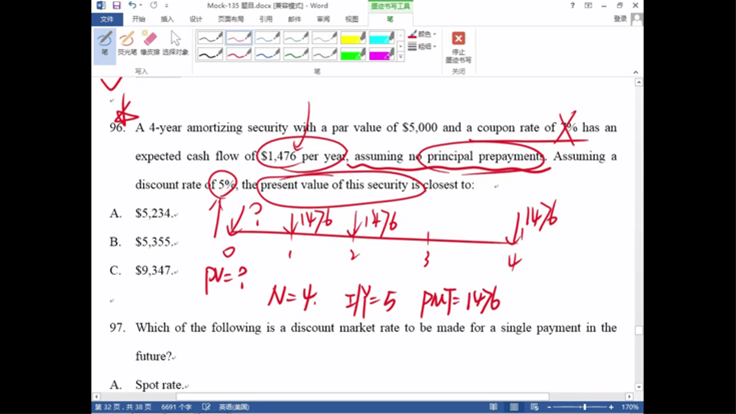Click the zoom slider handle
This screenshot has width=736, height=414.
coord(585,407)
